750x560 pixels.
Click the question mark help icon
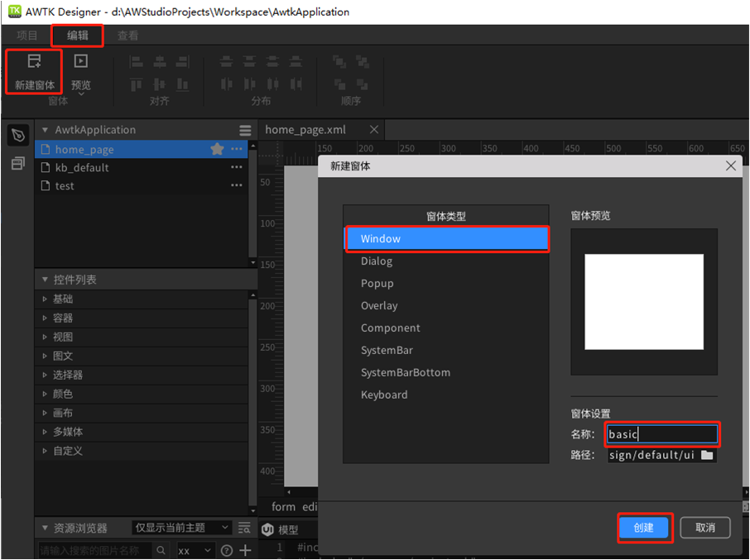coord(227,551)
